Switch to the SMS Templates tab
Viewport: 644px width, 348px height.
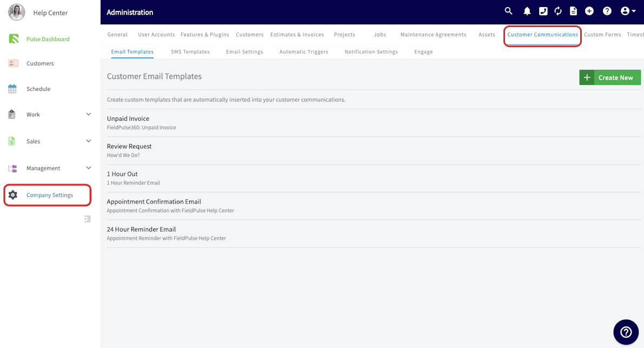(190, 51)
